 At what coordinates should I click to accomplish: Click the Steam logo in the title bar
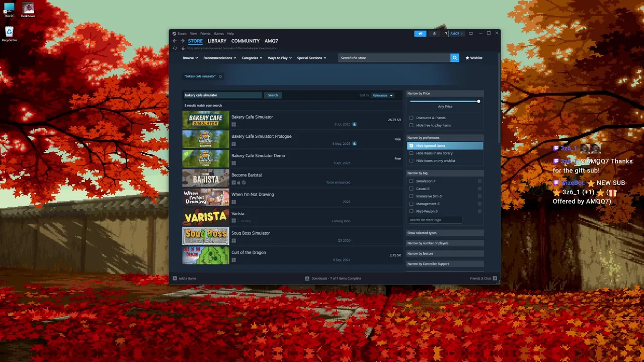coord(174,34)
